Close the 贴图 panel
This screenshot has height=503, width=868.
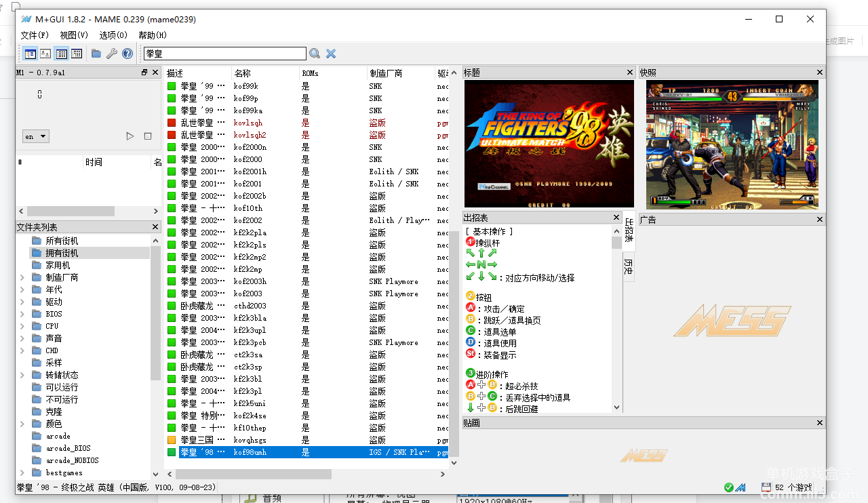pos(820,423)
